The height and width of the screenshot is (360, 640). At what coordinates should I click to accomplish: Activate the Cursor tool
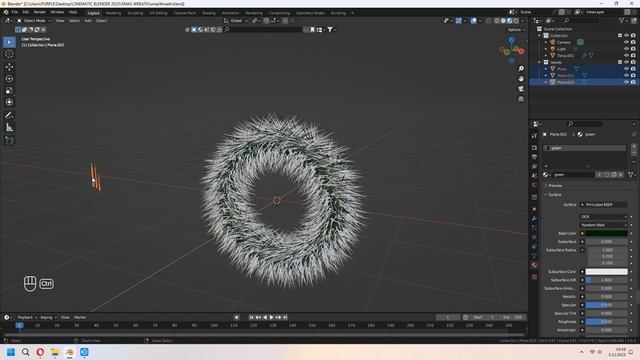tap(9, 54)
